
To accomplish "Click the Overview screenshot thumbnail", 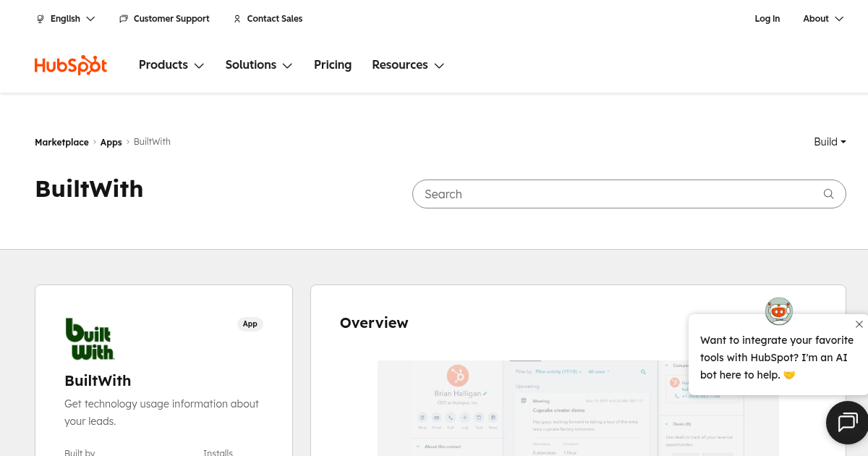I will click(578, 408).
